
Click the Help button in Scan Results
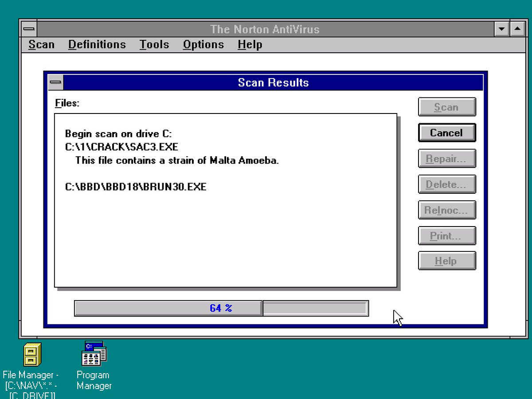click(447, 261)
